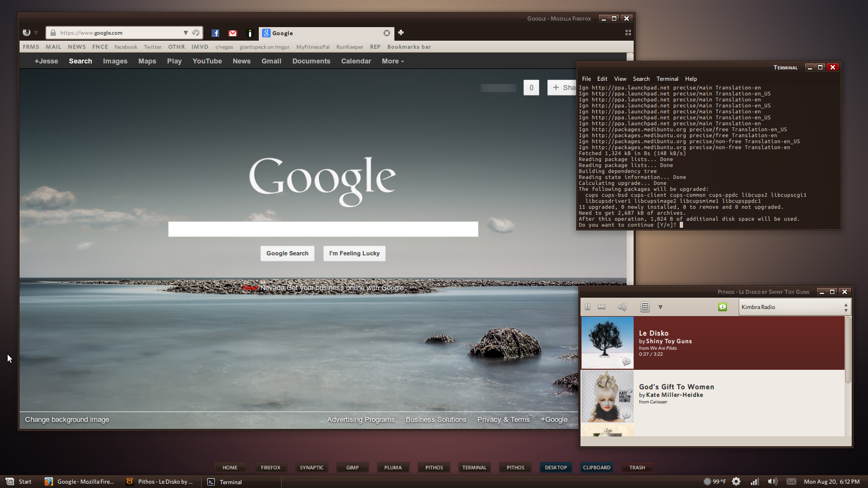Viewport: 868px width, 488px height.
Task: Open the MAIL bookmark folder
Action: (53, 47)
